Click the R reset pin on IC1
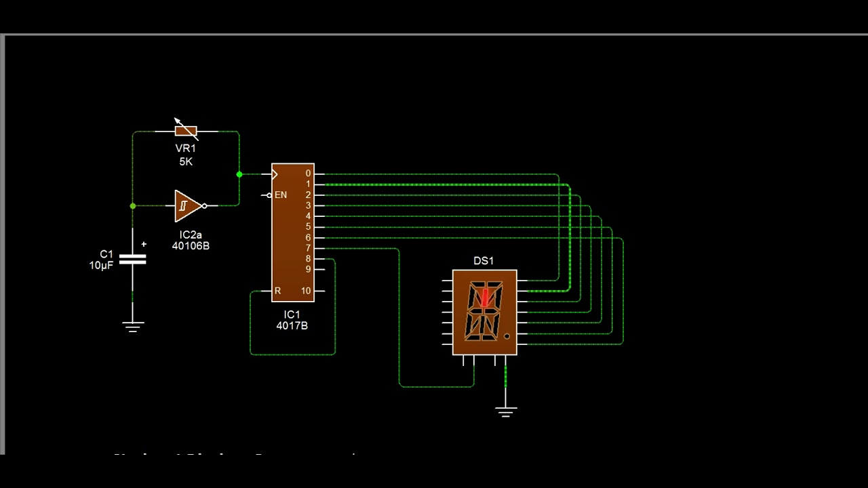Image resolution: width=868 pixels, height=488 pixels. pyautogui.click(x=277, y=291)
